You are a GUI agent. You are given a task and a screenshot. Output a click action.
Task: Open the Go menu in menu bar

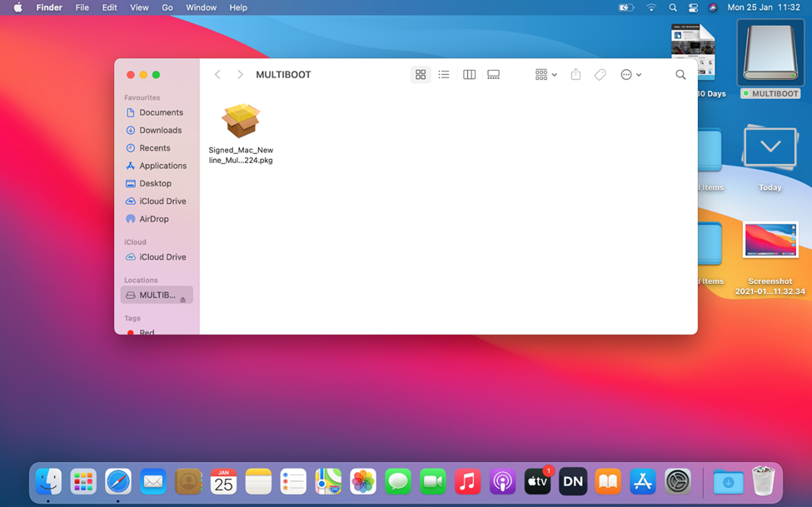click(167, 7)
